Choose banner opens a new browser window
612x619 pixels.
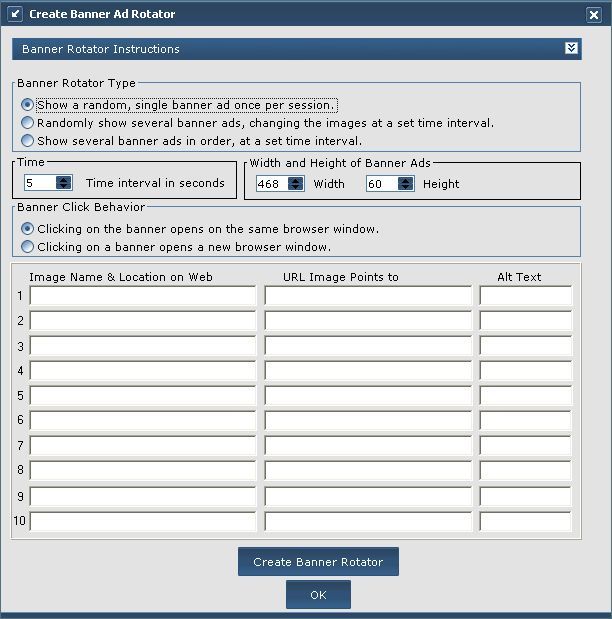[x=28, y=246]
